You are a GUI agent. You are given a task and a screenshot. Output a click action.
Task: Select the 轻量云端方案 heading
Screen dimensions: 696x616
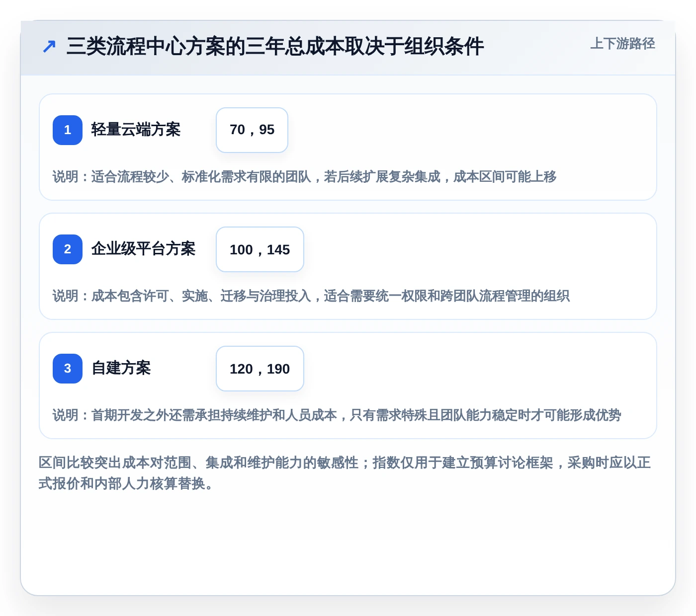pyautogui.click(x=136, y=130)
